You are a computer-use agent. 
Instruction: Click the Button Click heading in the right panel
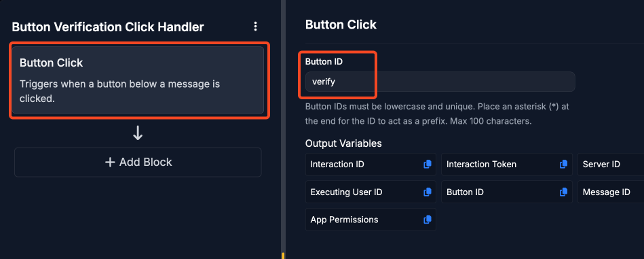(x=341, y=24)
